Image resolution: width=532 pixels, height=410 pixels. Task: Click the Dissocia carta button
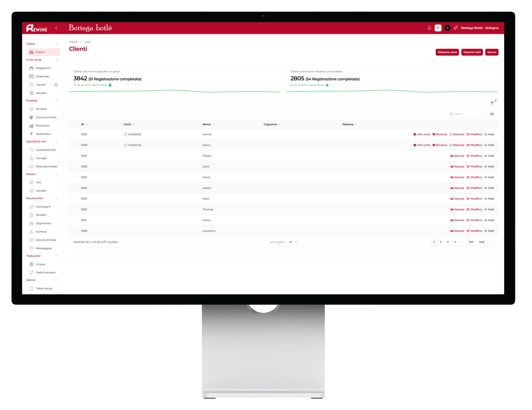[447, 52]
